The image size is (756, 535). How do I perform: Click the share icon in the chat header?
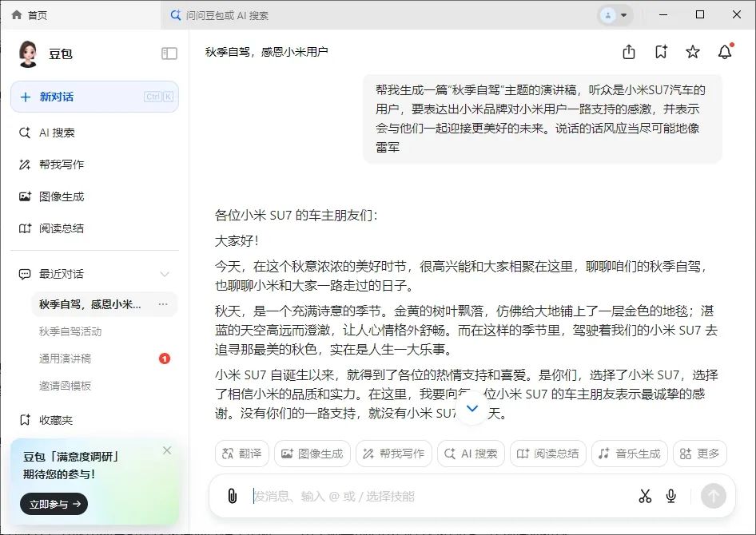point(629,52)
